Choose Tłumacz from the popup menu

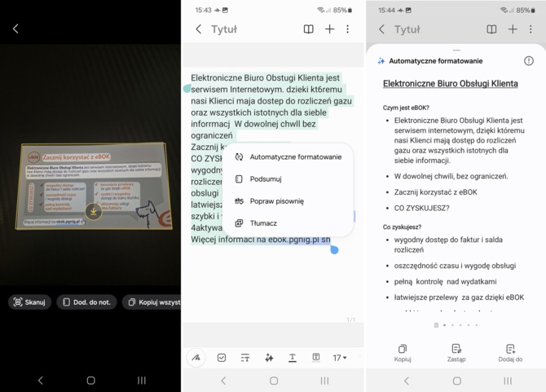[288, 223]
